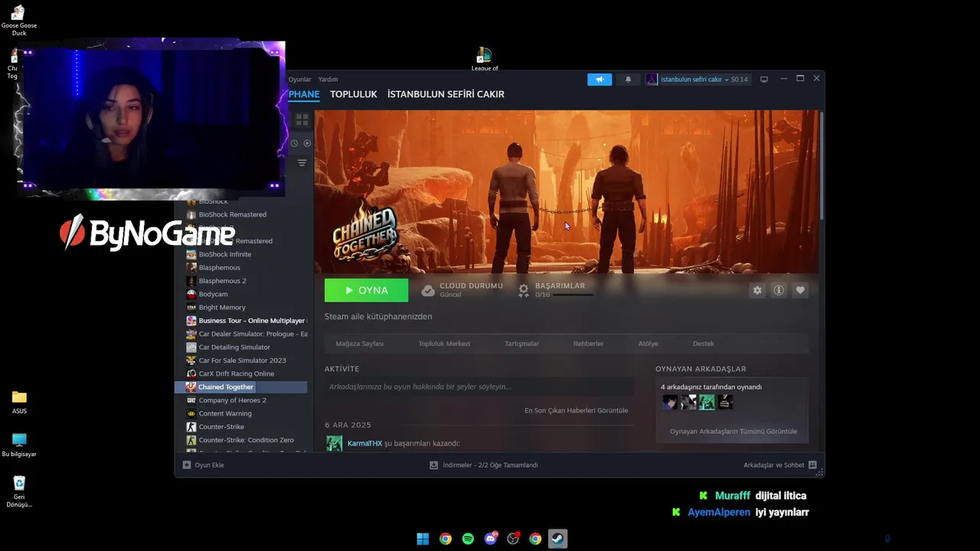Open account dropdown istanbulun sefiri cakır
This screenshot has width=980, height=551.
tap(694, 80)
